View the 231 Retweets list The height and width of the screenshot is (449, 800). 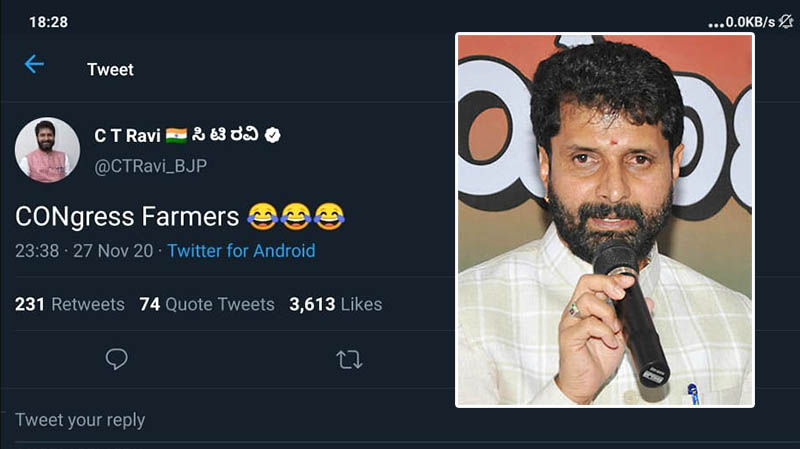click(x=70, y=304)
